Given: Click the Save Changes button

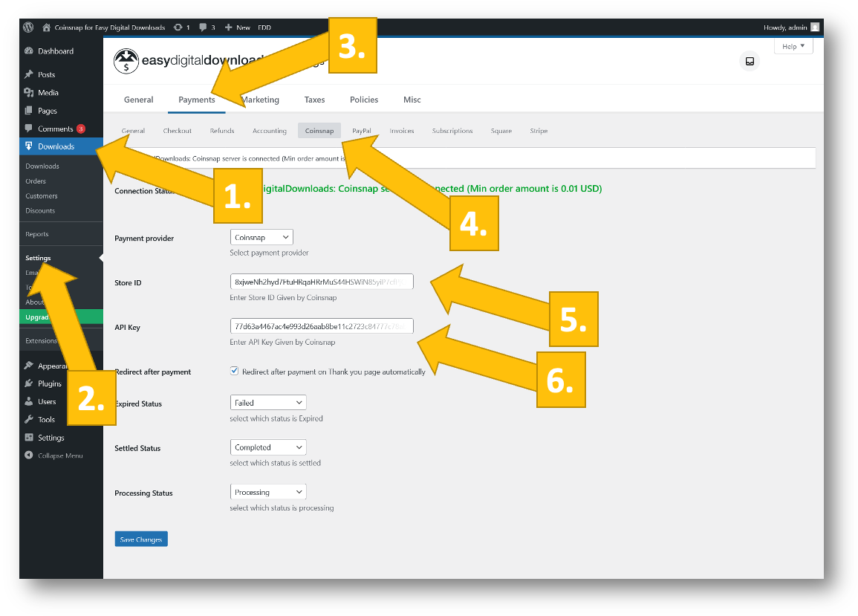Looking at the screenshot, I should (141, 539).
